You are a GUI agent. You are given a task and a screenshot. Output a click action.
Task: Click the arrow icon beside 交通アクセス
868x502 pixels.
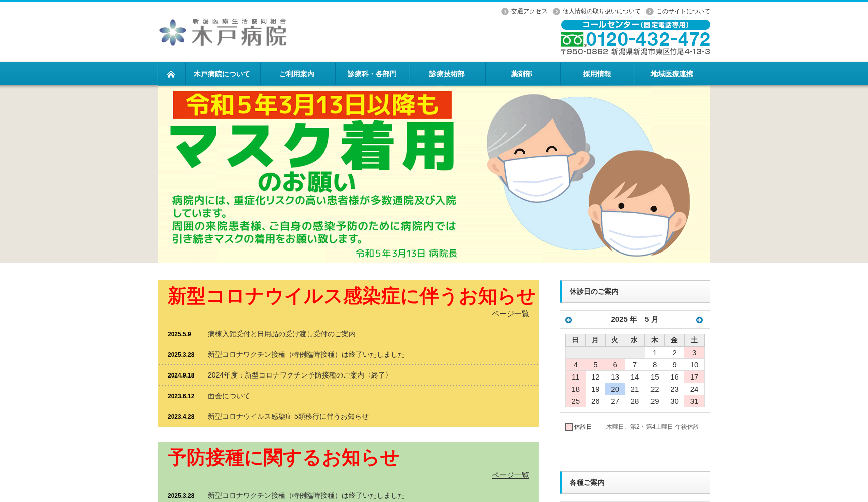504,11
